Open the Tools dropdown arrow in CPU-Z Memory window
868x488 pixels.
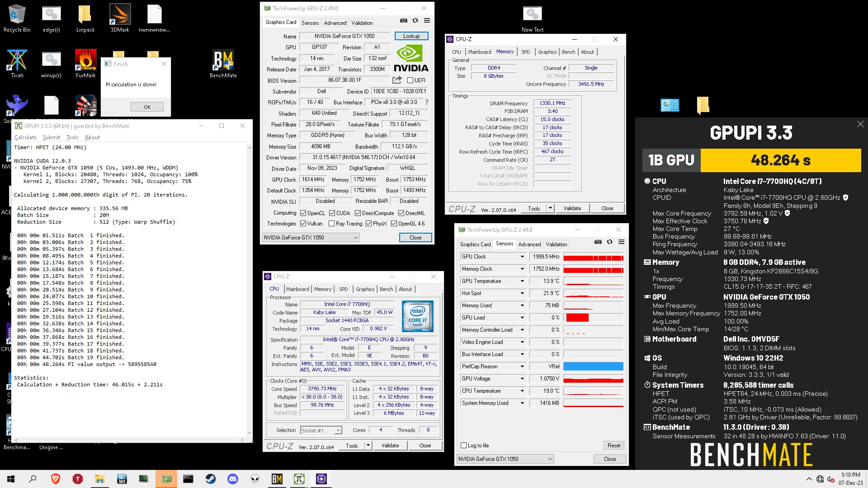pyautogui.click(x=550, y=208)
